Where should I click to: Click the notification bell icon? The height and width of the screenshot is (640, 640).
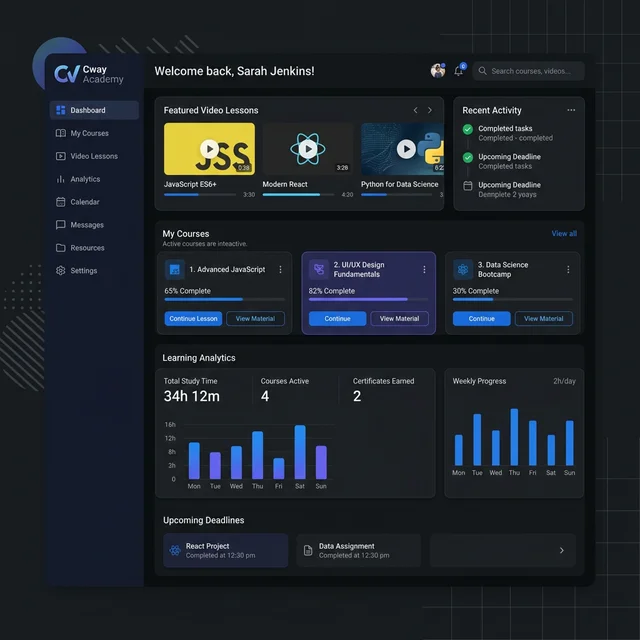tap(459, 71)
